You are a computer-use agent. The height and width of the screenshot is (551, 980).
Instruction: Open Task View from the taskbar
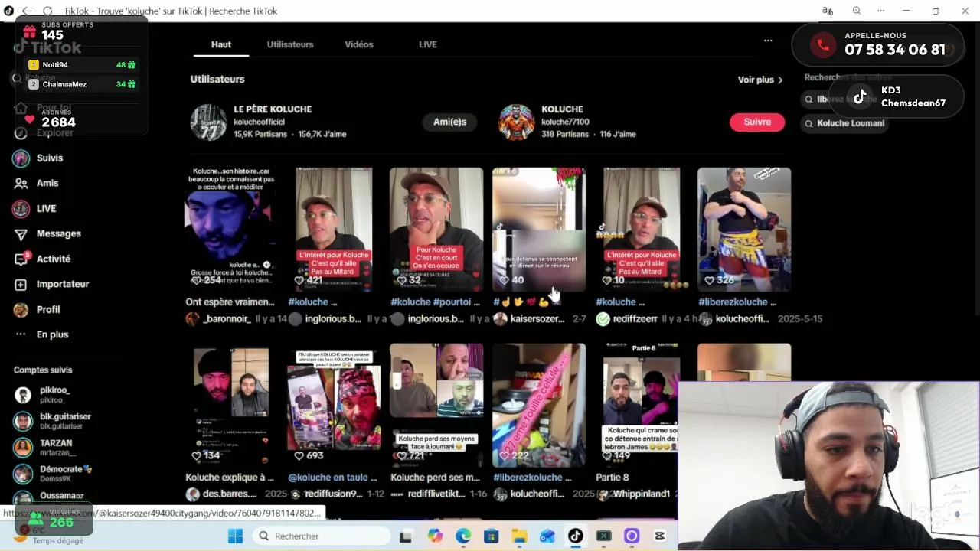click(406, 536)
